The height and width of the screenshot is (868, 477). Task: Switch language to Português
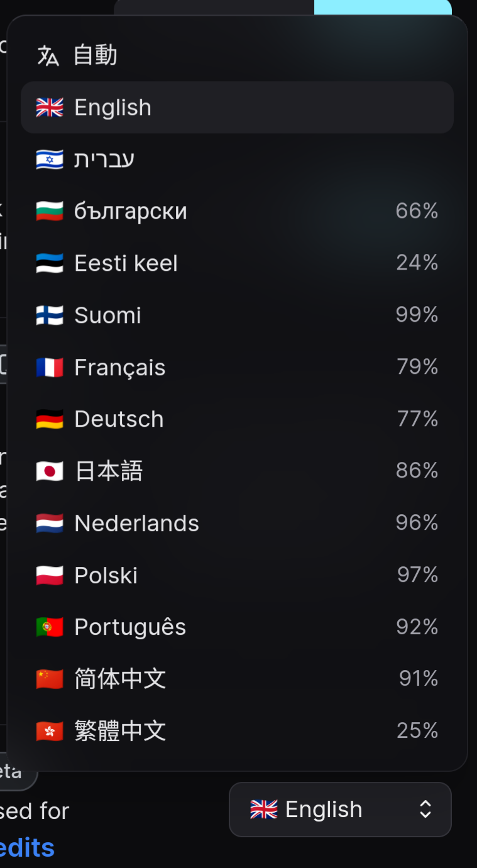(238, 627)
